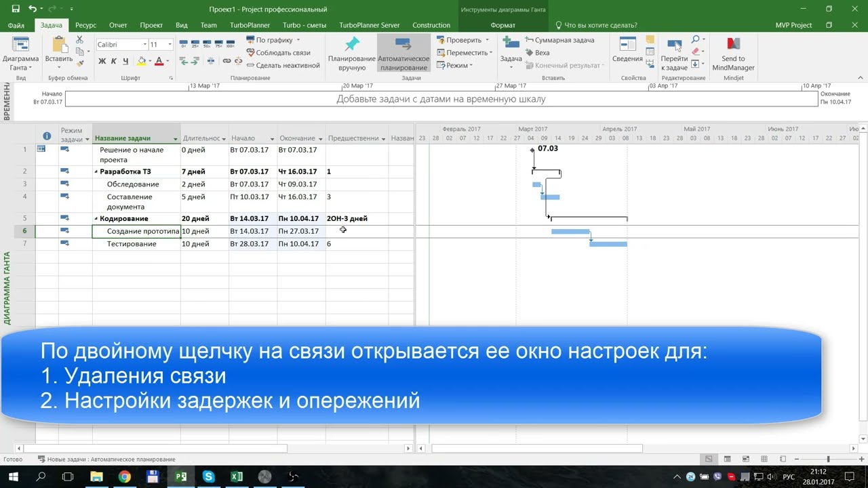Open the Файл menu tab
Screen dimensions: 868x488
pos(16,25)
